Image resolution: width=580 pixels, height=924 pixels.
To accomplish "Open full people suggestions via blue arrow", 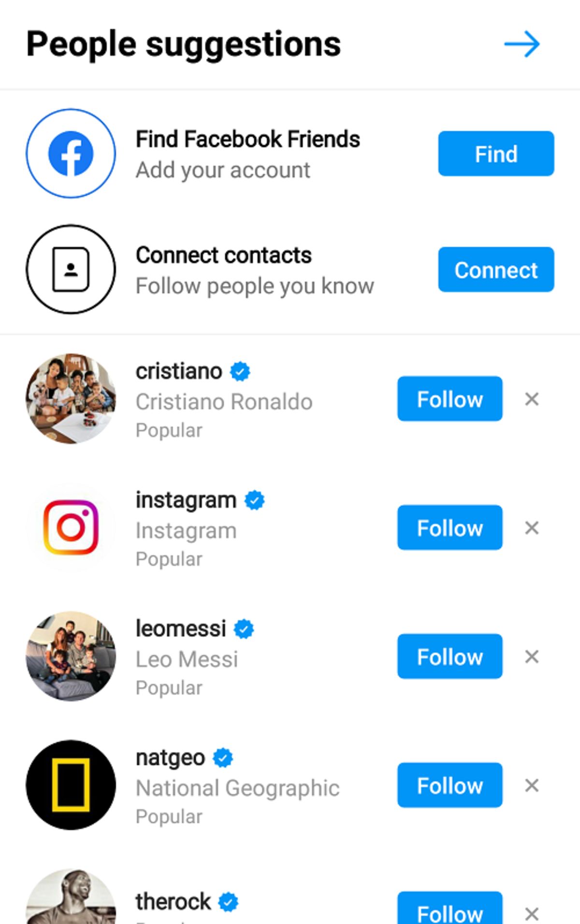I will pyautogui.click(x=522, y=44).
